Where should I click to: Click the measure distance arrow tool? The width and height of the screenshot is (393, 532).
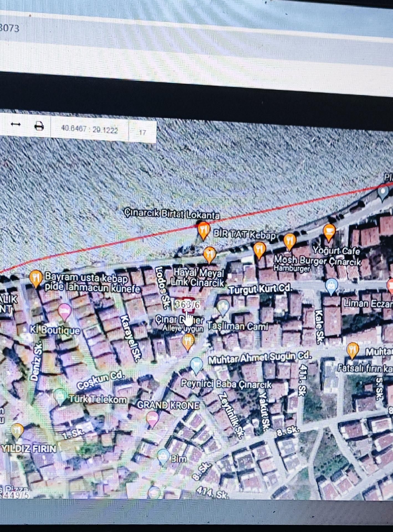click(x=16, y=124)
